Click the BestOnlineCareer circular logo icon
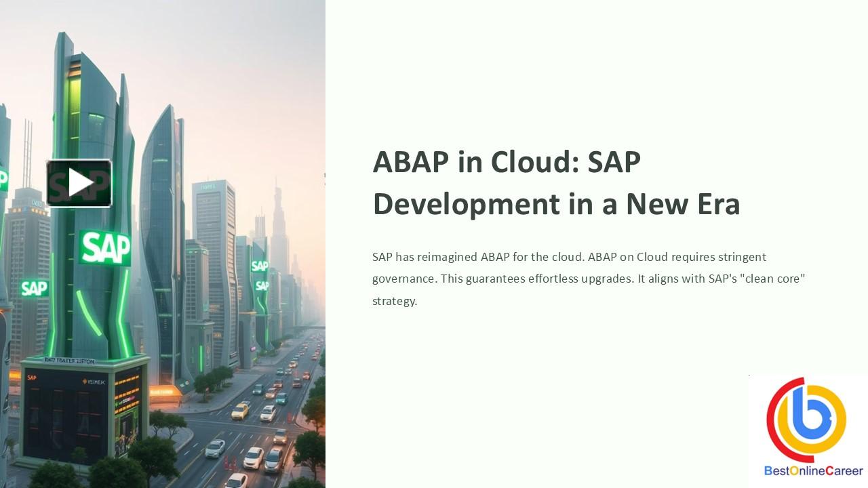868x488 pixels. 806,420
